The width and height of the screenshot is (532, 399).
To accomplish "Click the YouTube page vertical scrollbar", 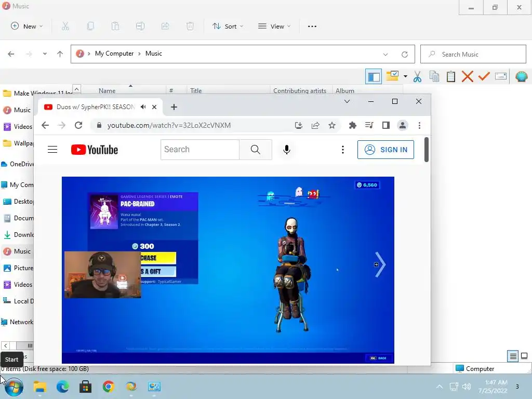I will coord(427,150).
